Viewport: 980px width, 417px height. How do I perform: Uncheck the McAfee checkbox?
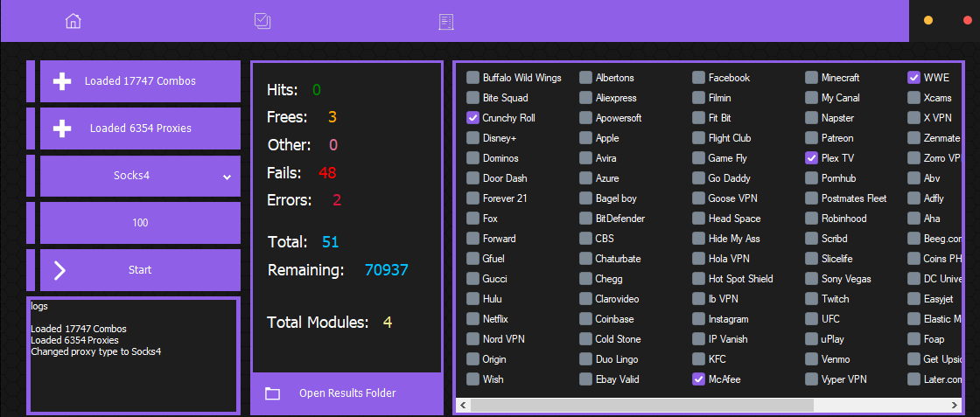(x=699, y=379)
